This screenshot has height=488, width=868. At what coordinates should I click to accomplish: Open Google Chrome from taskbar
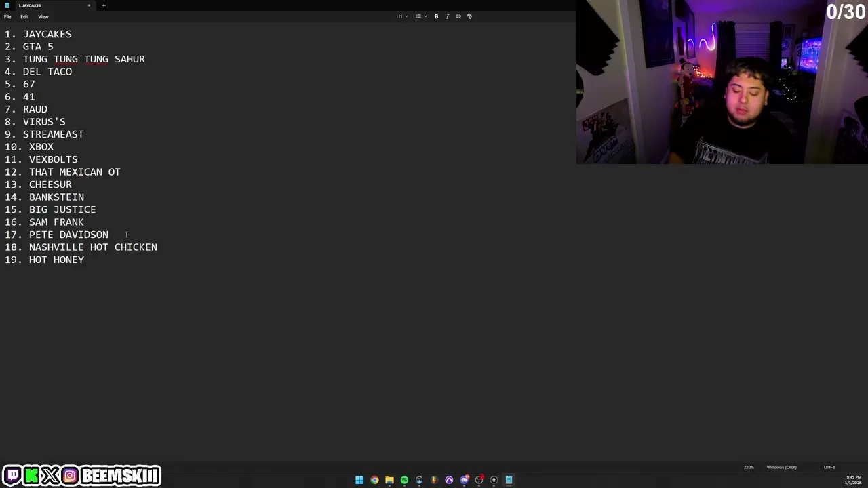tap(374, 480)
